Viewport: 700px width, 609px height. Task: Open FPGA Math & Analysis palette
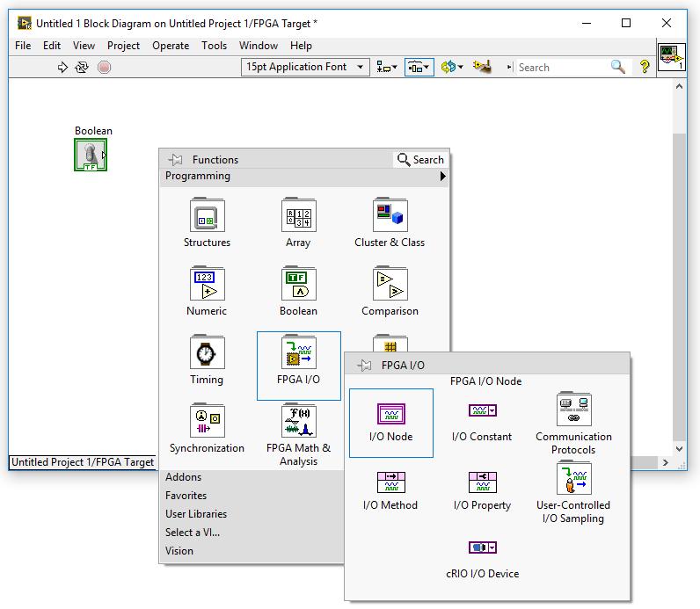(x=299, y=421)
